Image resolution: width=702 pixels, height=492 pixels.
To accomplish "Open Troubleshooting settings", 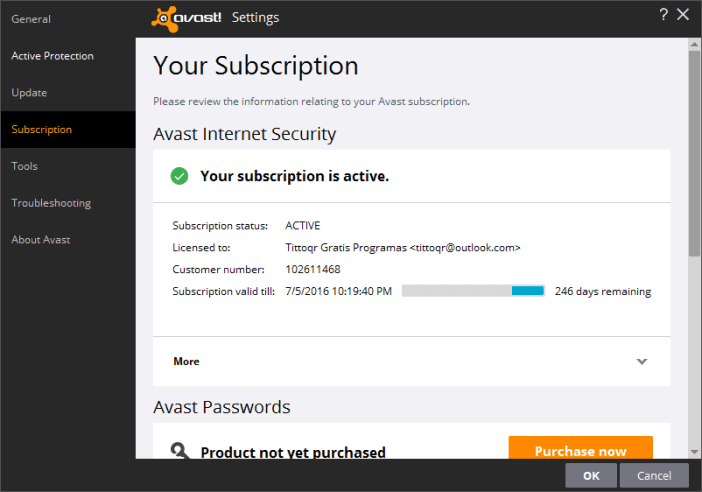I will click(x=51, y=203).
